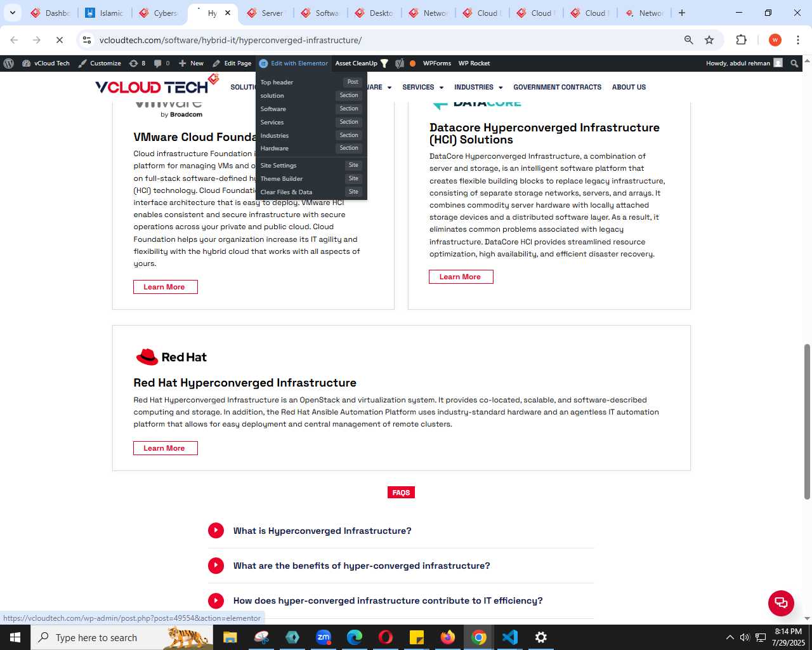Open the Chrome extensions puzzle icon

tap(741, 40)
